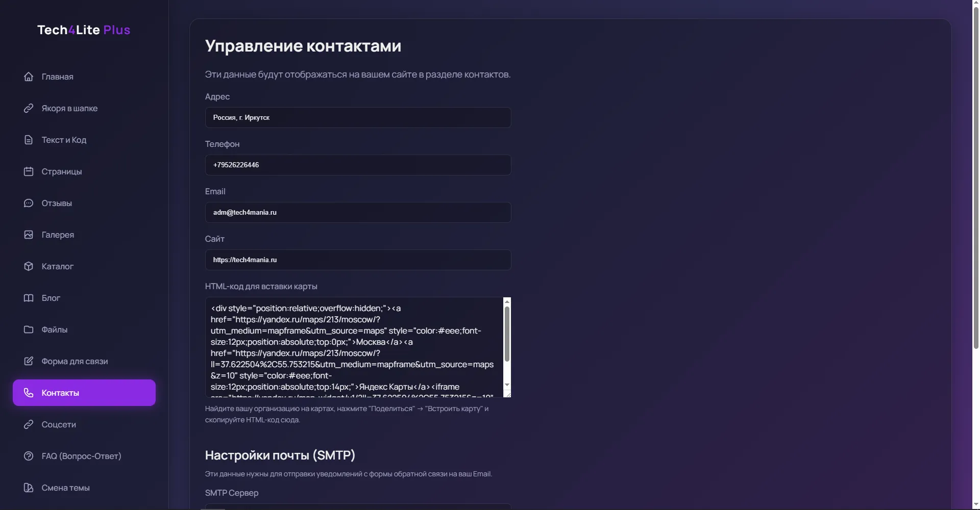980x510 pixels.
Task: Focus the Адрес input field
Action: click(x=357, y=118)
